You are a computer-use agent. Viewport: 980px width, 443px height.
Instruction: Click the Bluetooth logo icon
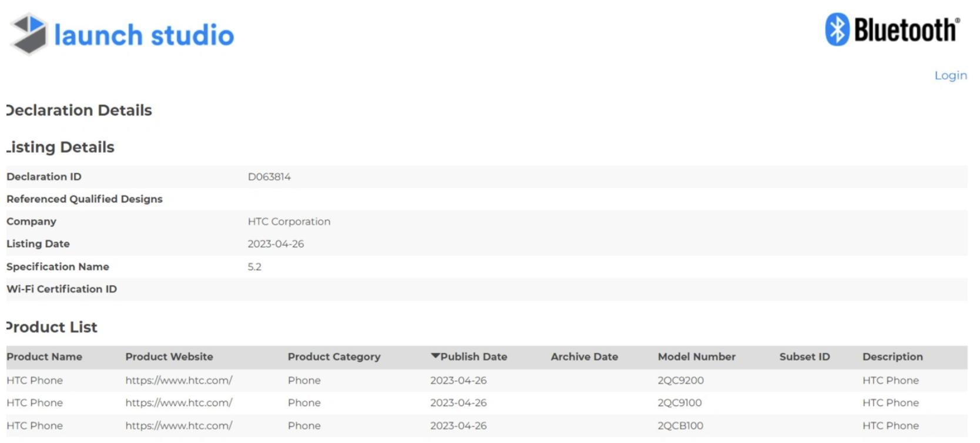(x=837, y=29)
